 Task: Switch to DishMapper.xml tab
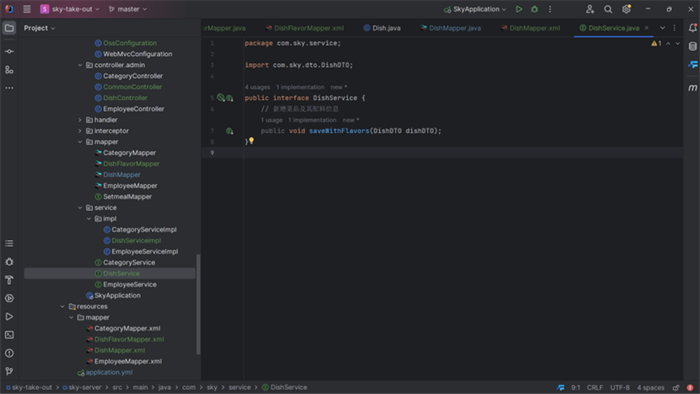tap(530, 28)
